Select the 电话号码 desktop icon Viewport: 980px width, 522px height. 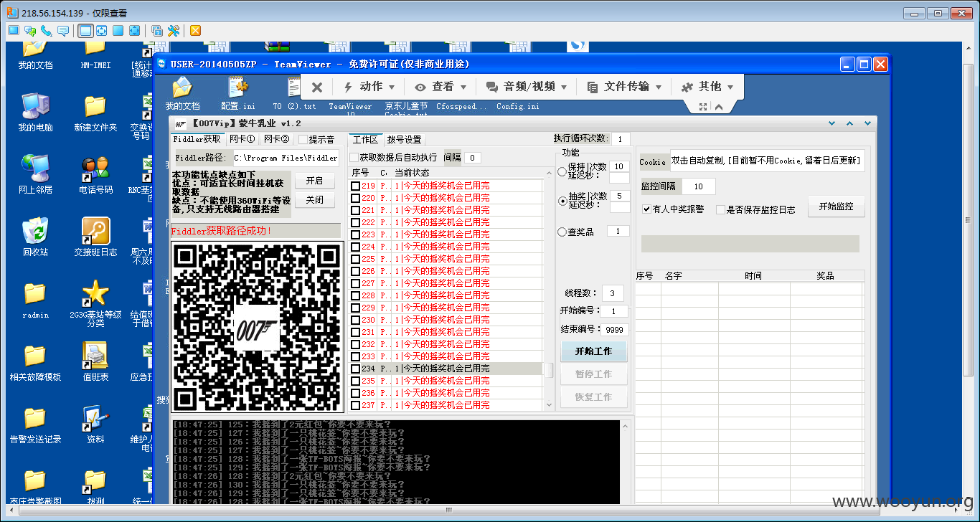(95, 175)
